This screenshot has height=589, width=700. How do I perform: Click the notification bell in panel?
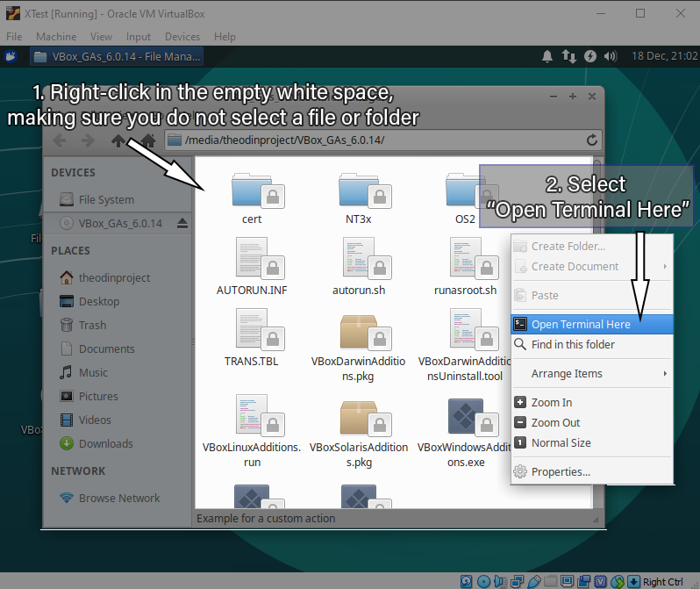pos(547,56)
